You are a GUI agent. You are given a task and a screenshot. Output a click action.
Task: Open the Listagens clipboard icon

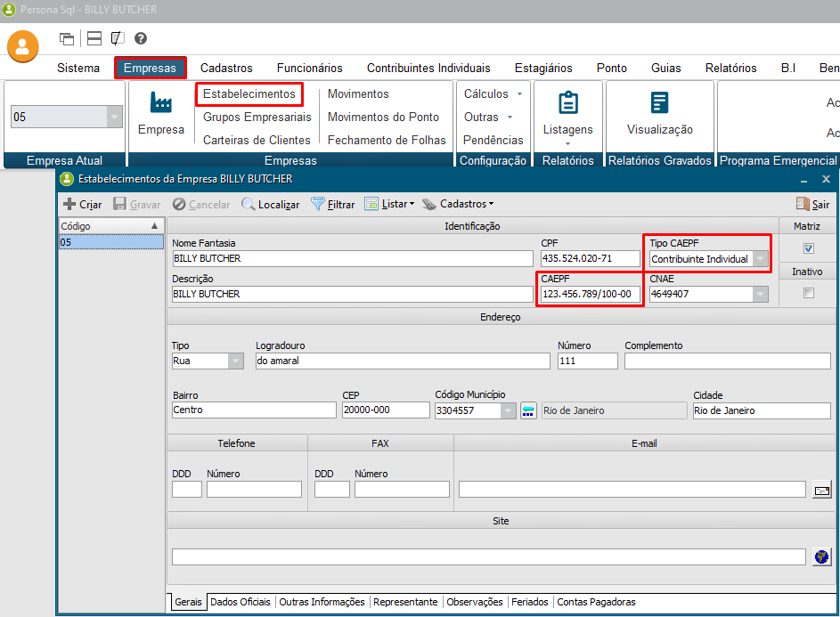click(567, 102)
